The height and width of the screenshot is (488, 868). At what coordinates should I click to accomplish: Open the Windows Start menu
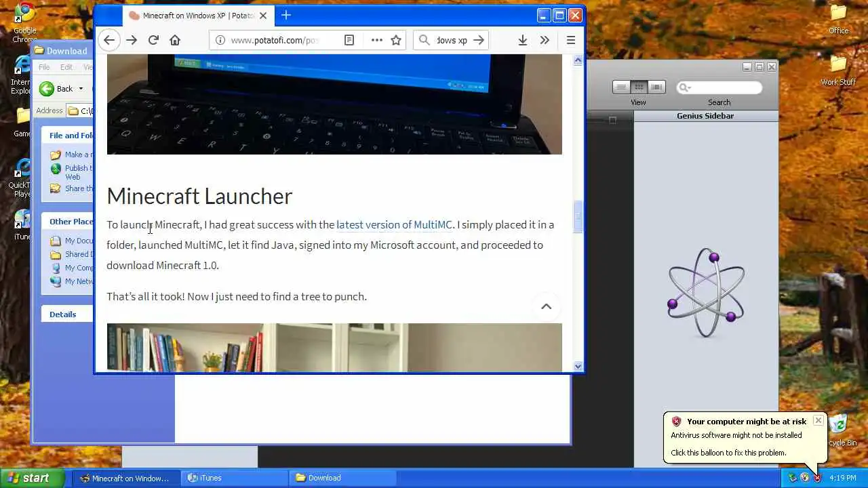coord(33,478)
